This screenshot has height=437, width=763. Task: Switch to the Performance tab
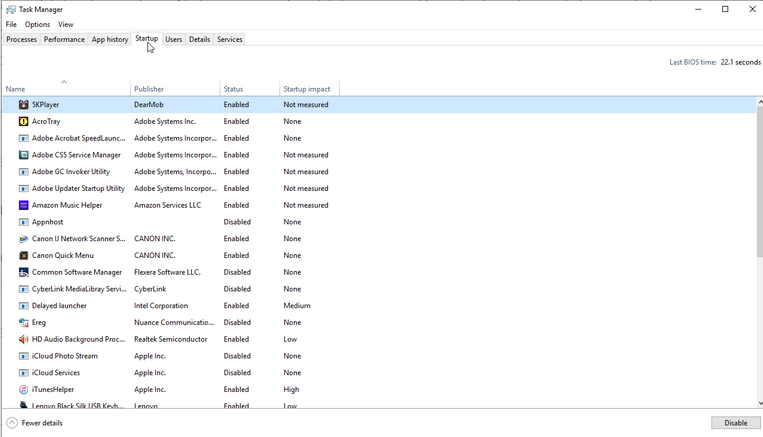(64, 39)
